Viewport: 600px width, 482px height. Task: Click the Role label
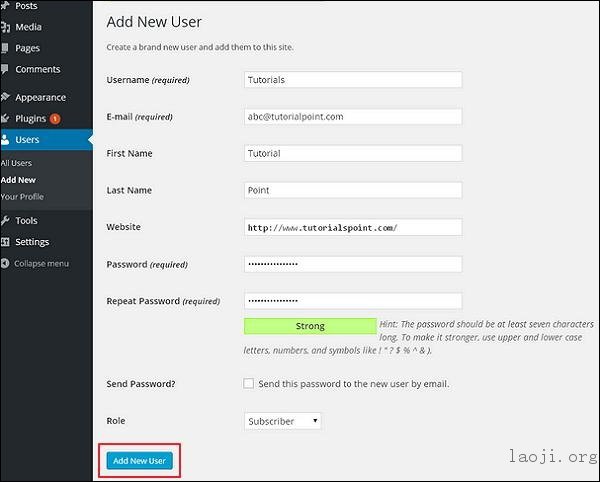[116, 421]
